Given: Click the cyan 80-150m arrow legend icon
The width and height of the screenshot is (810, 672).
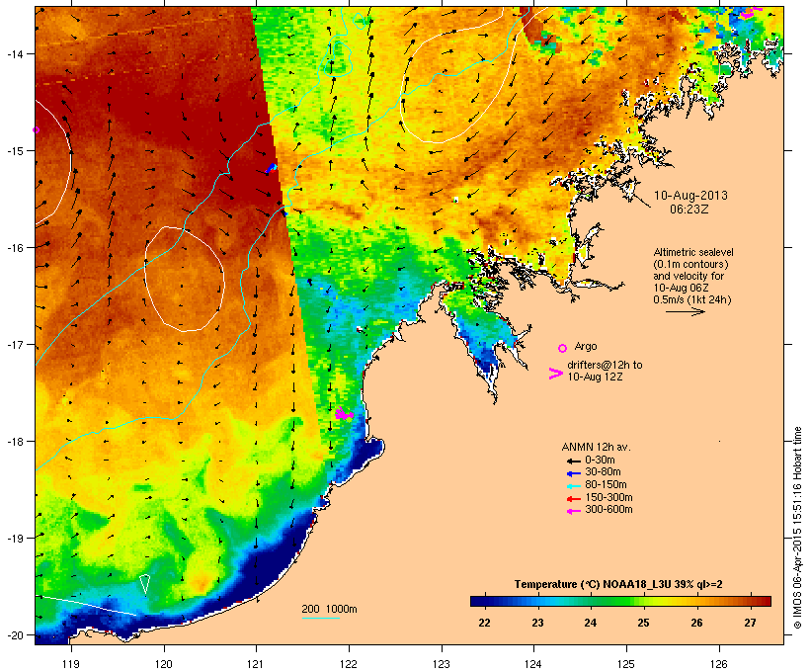Looking at the screenshot, I should click(x=573, y=486).
